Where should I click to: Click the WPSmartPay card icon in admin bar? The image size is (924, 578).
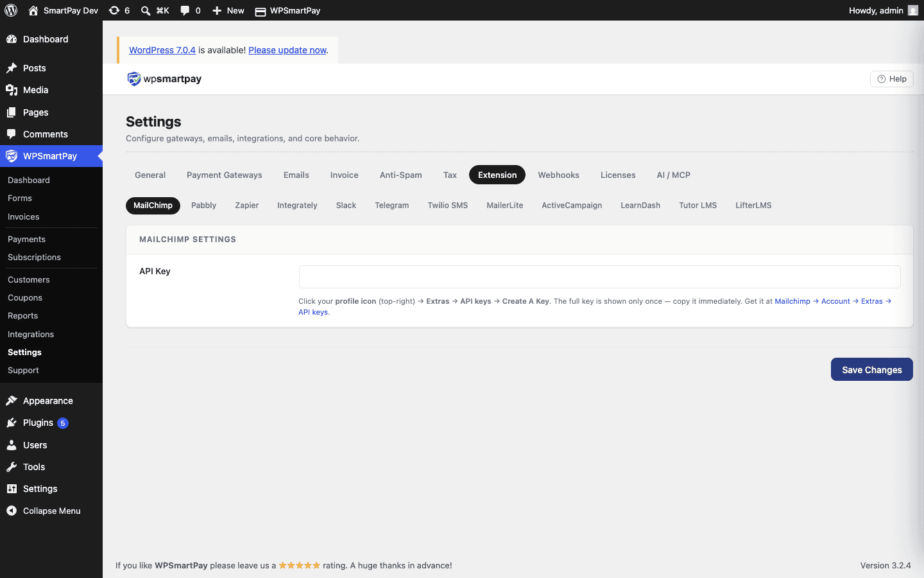pos(261,11)
